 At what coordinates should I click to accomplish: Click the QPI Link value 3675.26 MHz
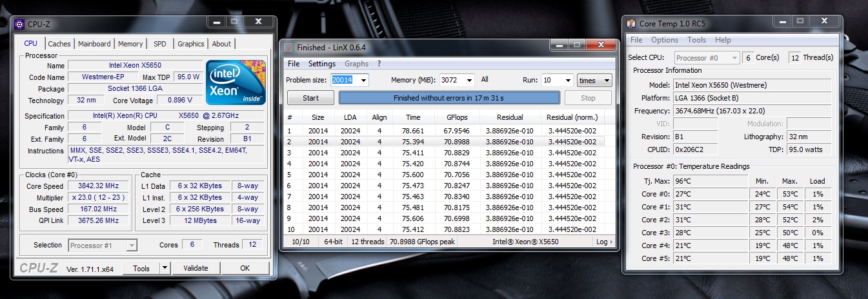[99, 221]
